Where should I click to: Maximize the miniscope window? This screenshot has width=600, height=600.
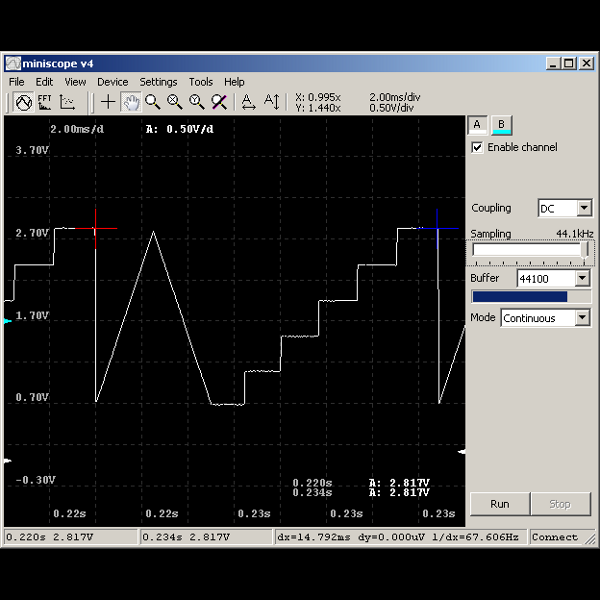(x=569, y=63)
